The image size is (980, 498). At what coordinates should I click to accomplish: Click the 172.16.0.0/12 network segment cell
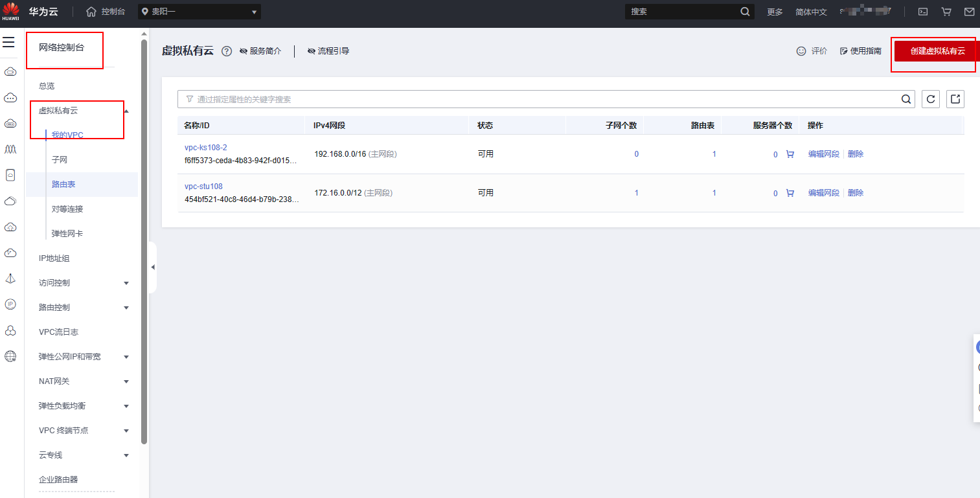click(354, 193)
